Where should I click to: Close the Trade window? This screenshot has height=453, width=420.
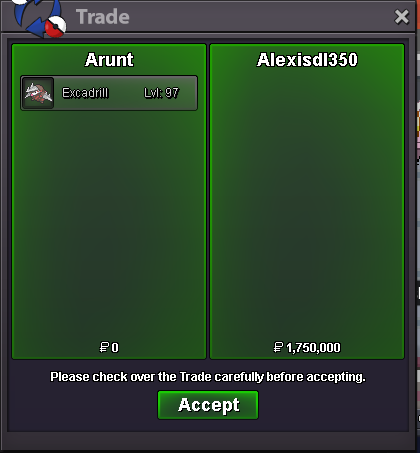click(402, 17)
